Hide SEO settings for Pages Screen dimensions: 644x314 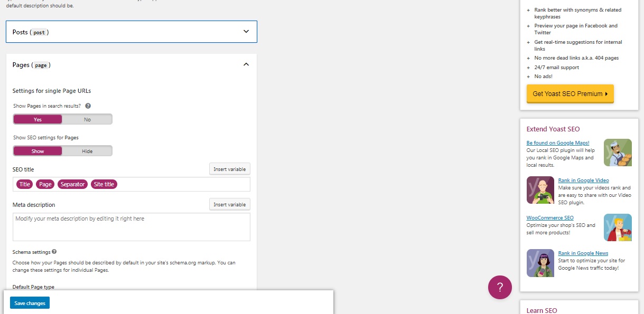(x=87, y=151)
